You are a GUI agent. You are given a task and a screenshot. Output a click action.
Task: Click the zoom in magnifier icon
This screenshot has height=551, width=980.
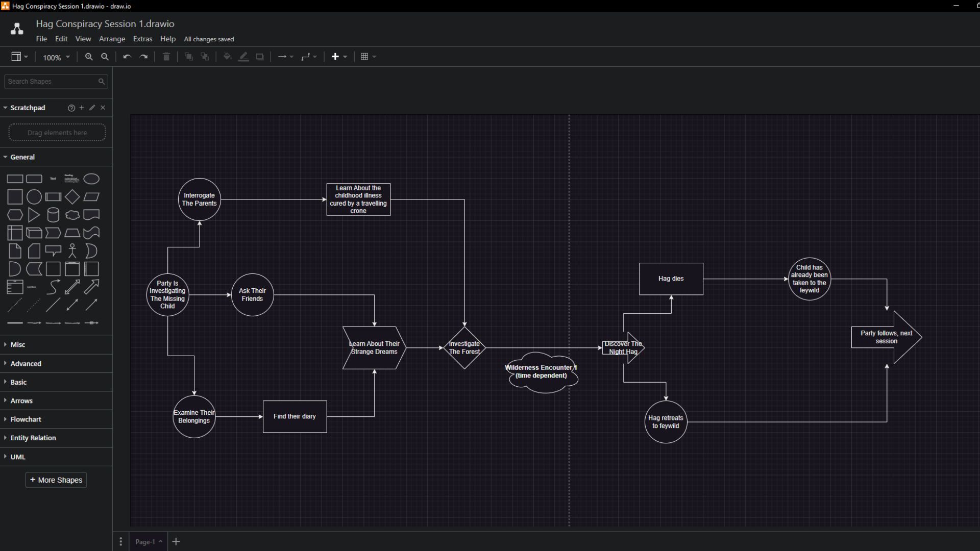[89, 57]
